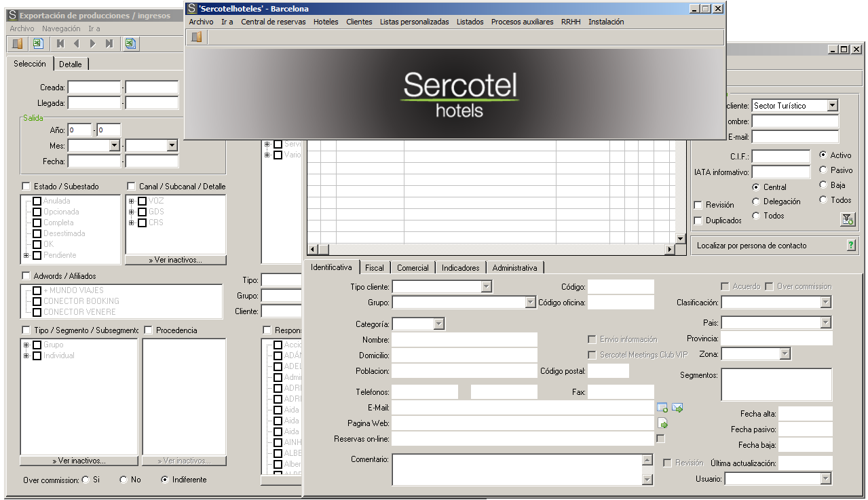The image size is (868, 500).
Task: Click the first Excel export icon in Exportación toolbar
Action: (38, 43)
